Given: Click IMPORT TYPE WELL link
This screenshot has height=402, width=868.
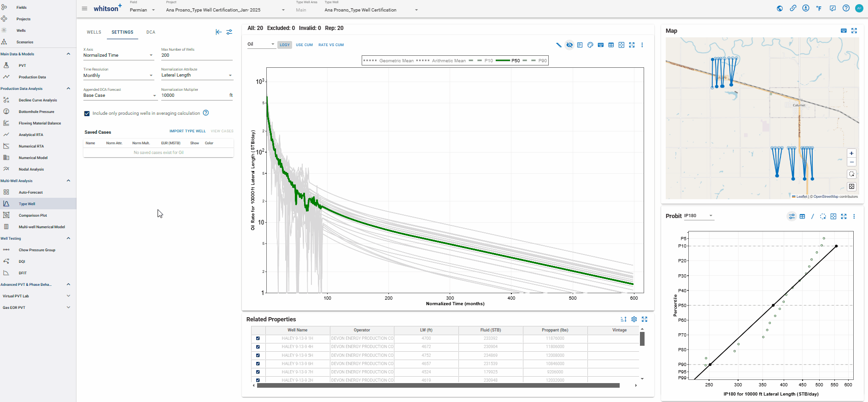Looking at the screenshot, I should (188, 131).
